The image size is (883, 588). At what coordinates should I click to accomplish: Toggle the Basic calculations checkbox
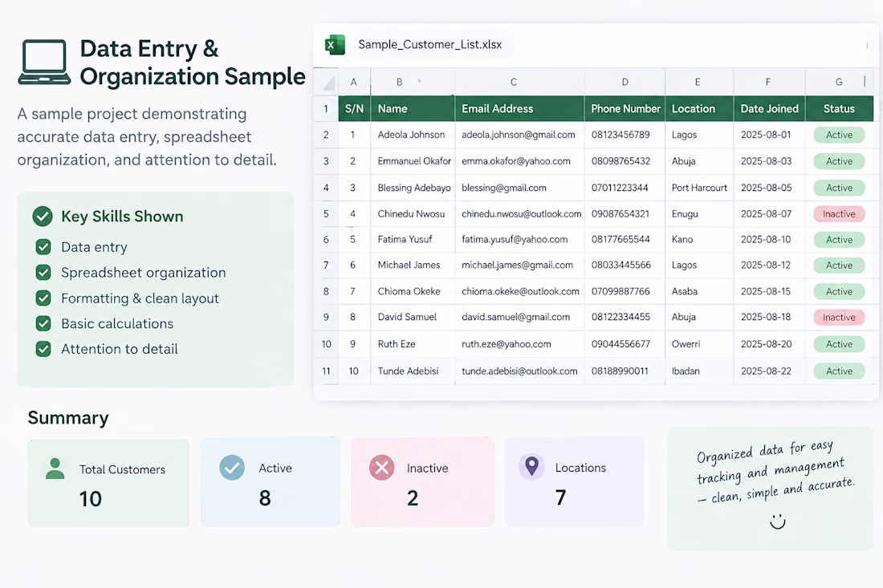[x=43, y=323]
